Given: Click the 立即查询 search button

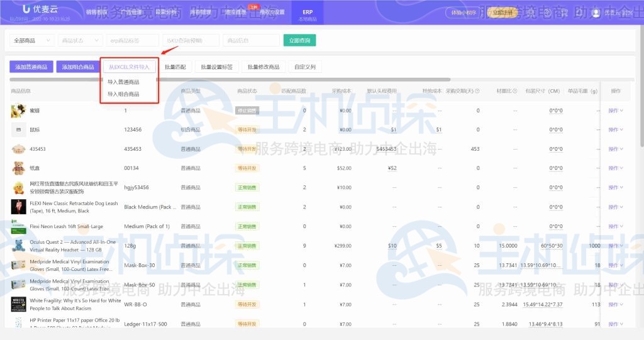Looking at the screenshot, I should (299, 40).
